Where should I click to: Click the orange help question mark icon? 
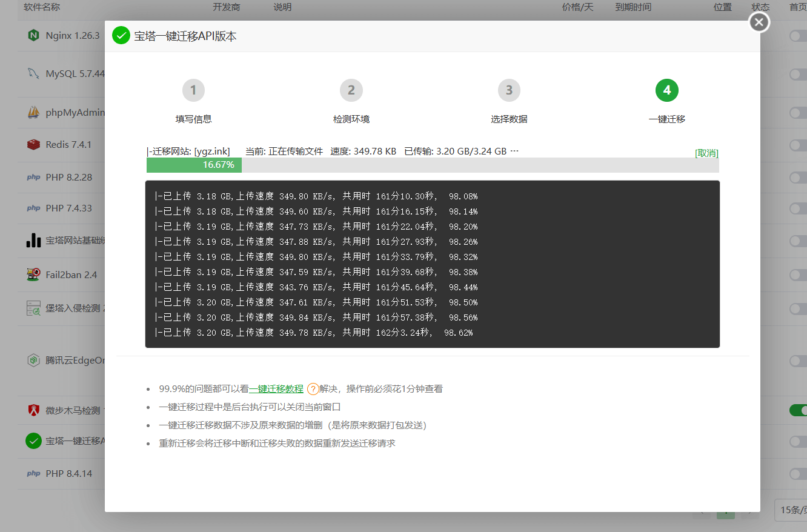pos(313,389)
